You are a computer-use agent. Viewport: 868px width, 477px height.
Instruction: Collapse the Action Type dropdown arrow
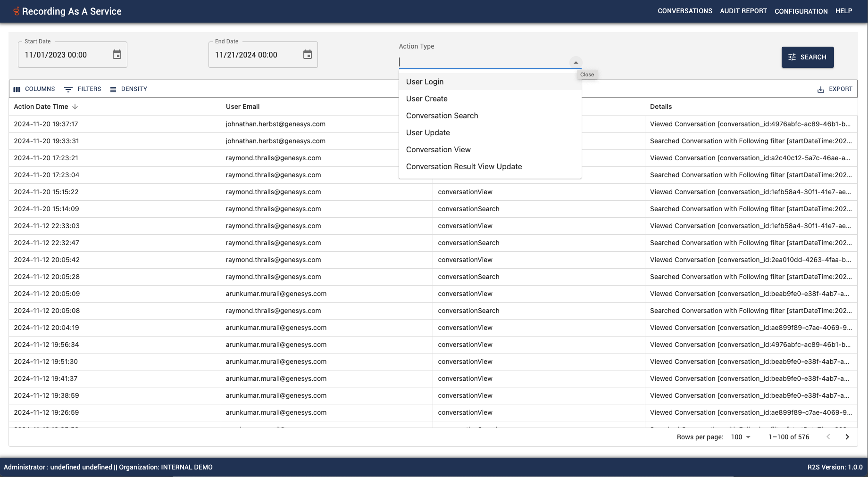(x=576, y=62)
